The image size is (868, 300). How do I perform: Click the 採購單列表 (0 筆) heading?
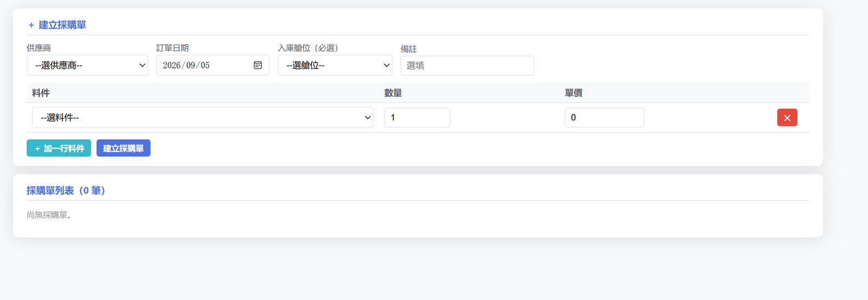(x=66, y=190)
